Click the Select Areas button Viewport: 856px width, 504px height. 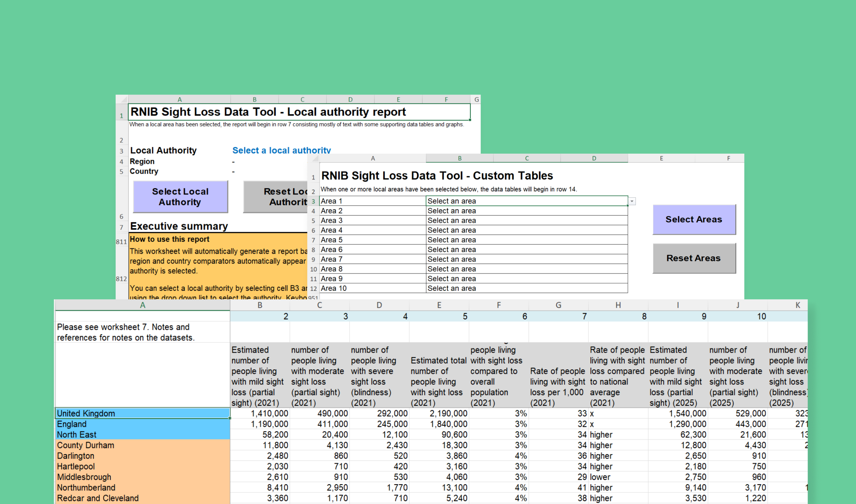click(694, 219)
